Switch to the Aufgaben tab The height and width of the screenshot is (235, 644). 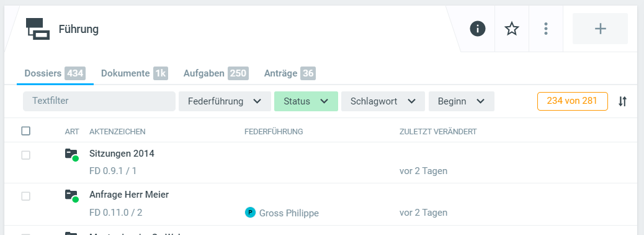point(216,73)
